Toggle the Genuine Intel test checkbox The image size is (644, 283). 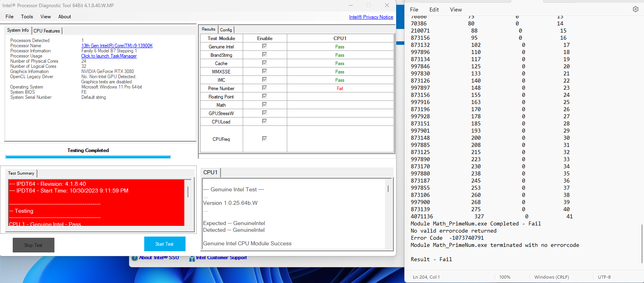pos(265,46)
